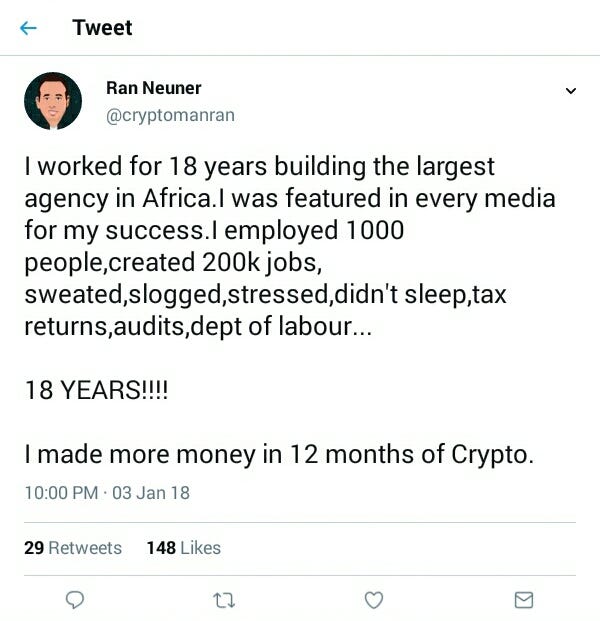Click the Reply speech bubble icon

tap(74, 600)
